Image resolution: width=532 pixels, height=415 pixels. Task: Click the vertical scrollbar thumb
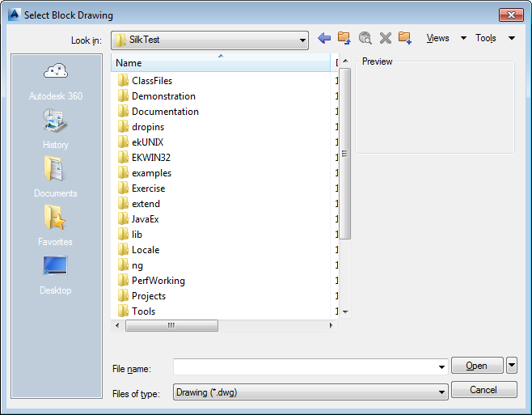[345, 154]
